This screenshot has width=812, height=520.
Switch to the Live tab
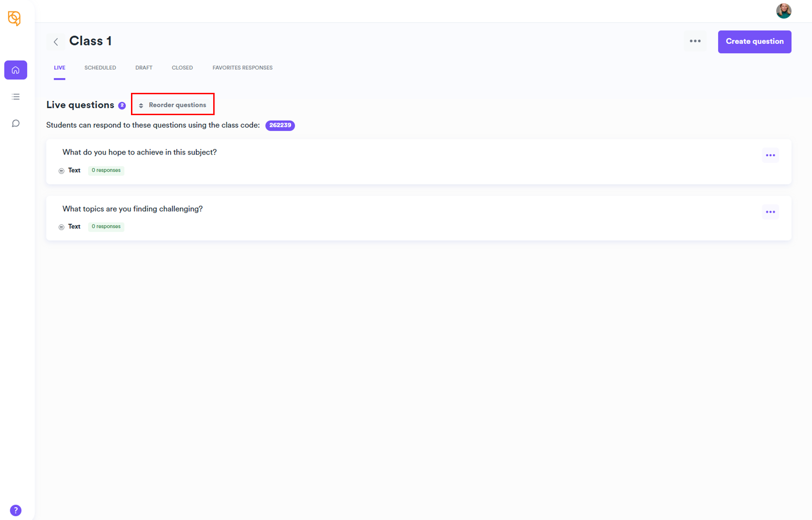tap(59, 68)
